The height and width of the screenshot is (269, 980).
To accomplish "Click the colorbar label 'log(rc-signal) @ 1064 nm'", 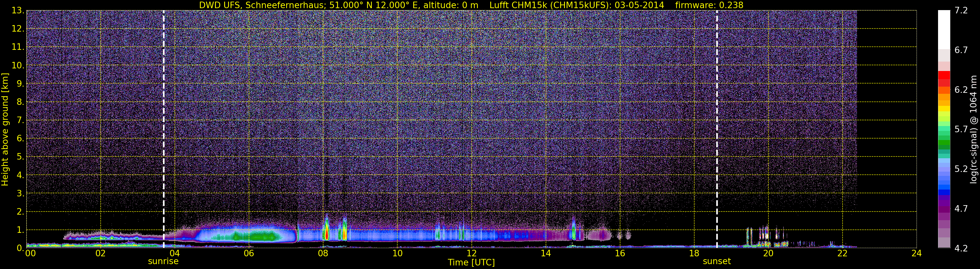I will pyautogui.click(x=973, y=130).
